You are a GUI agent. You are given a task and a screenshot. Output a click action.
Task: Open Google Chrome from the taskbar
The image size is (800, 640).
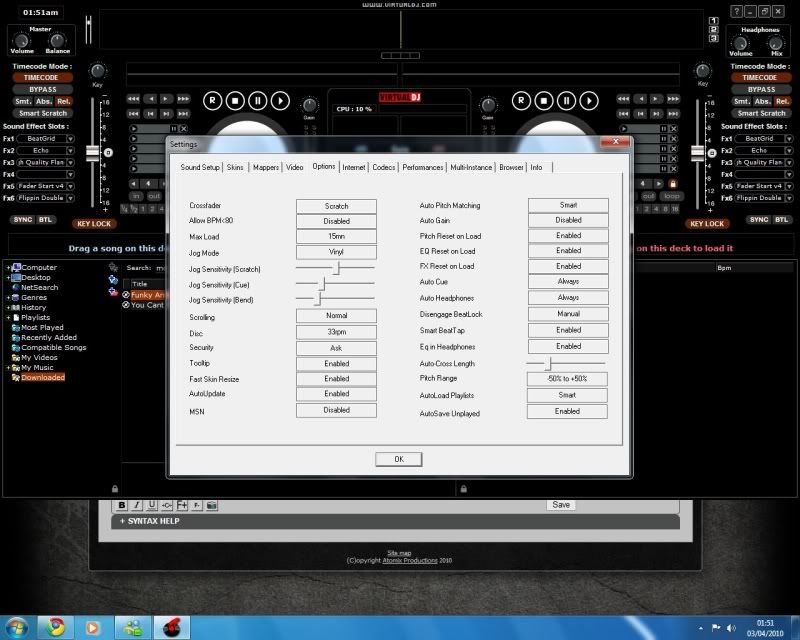tap(56, 627)
